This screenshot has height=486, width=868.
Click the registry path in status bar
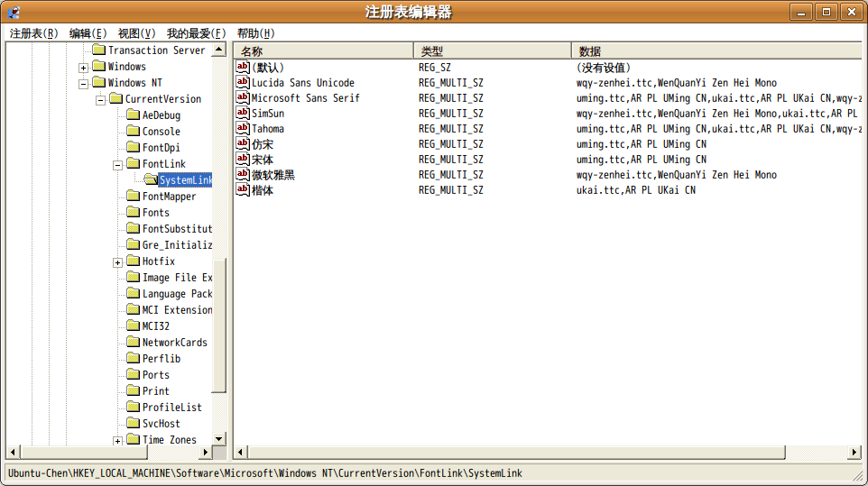coord(264,472)
